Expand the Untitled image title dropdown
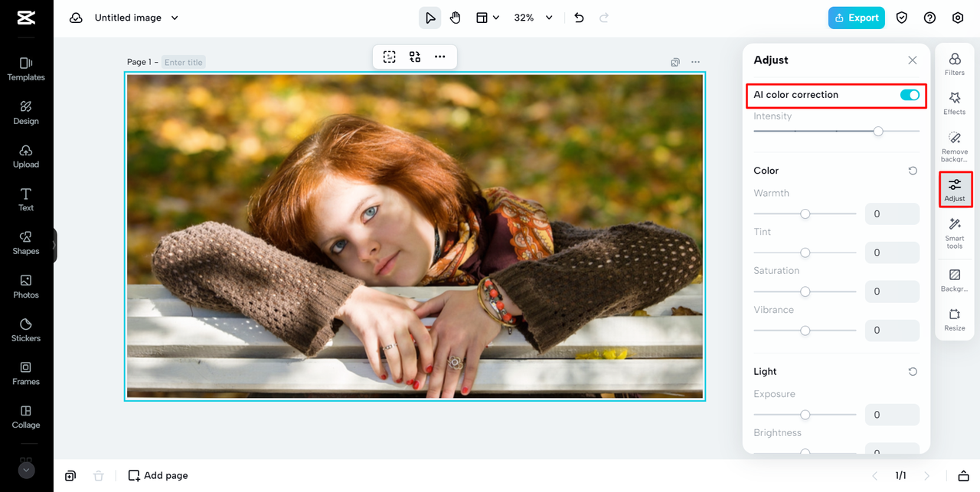Viewport: 980px width, 492px height. click(175, 18)
